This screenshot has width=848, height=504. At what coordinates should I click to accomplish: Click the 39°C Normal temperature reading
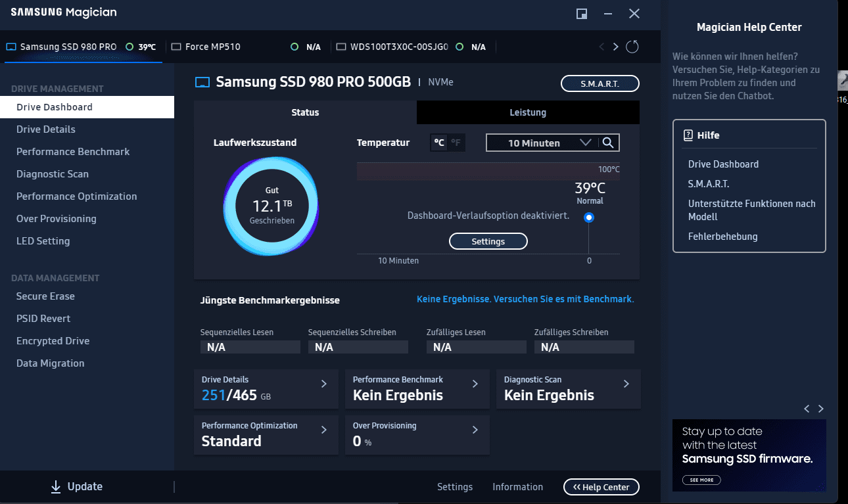pyautogui.click(x=590, y=193)
